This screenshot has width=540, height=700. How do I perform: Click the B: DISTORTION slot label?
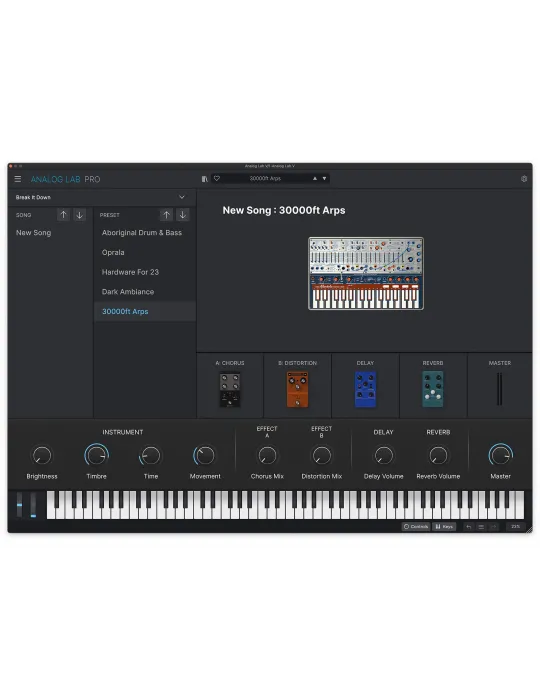tap(298, 363)
